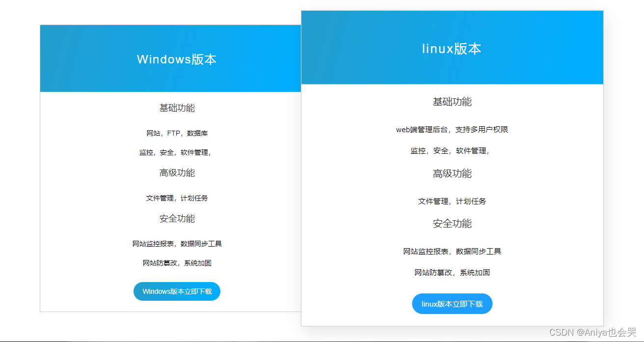Screen dimensions: 644x342
Task: Select 高级功能 heading in the linux card
Action: 452,173
